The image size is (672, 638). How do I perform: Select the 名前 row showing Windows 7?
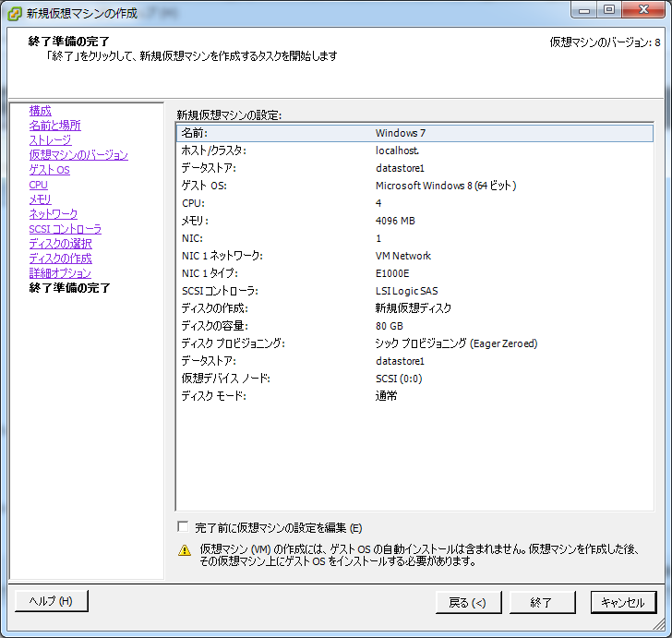[414, 133]
